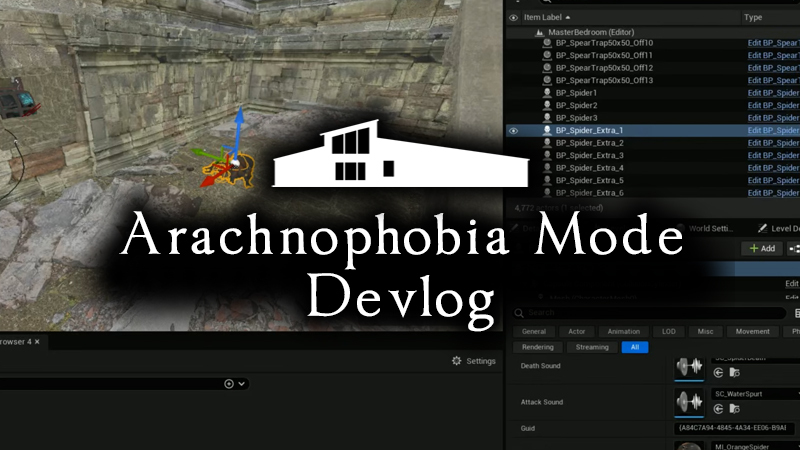Image resolution: width=800 pixels, height=450 pixels.
Task: Select BP_Spider1 in the outliner
Action: click(576, 93)
